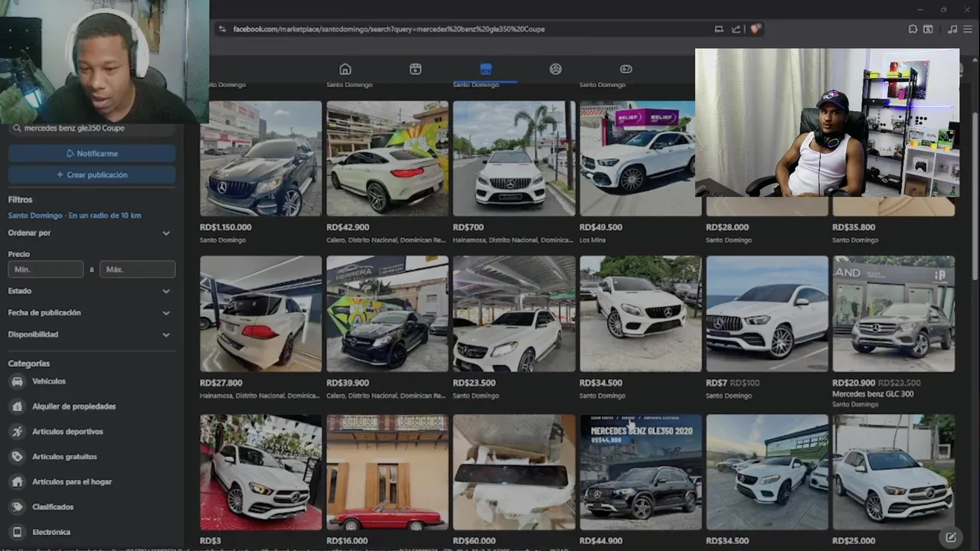This screenshot has width=980, height=551.
Task: Open the RD$49.500 Los Mina listing photo
Action: tap(637, 158)
